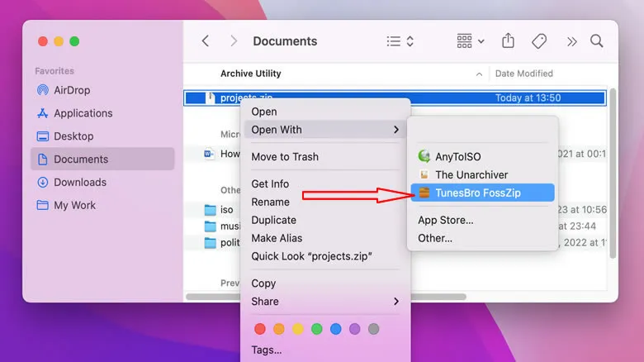Click the Desktop sidebar icon

[x=43, y=136]
